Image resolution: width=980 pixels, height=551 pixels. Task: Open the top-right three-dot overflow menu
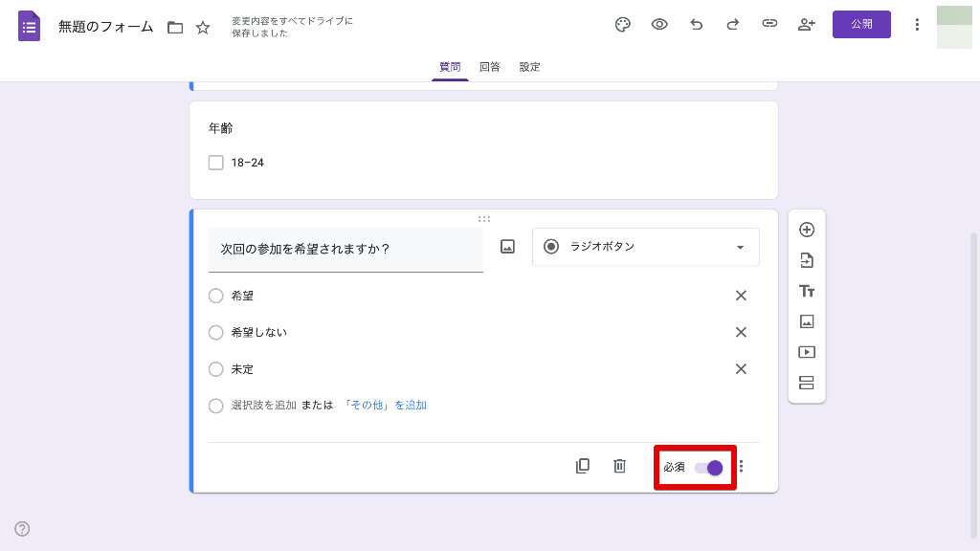coord(917,25)
